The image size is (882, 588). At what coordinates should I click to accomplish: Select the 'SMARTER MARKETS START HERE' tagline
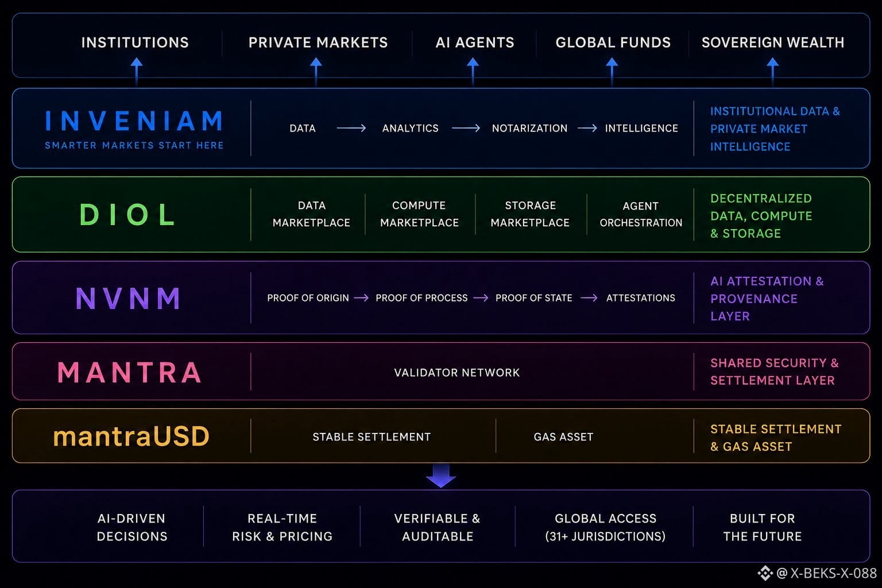pos(134,145)
